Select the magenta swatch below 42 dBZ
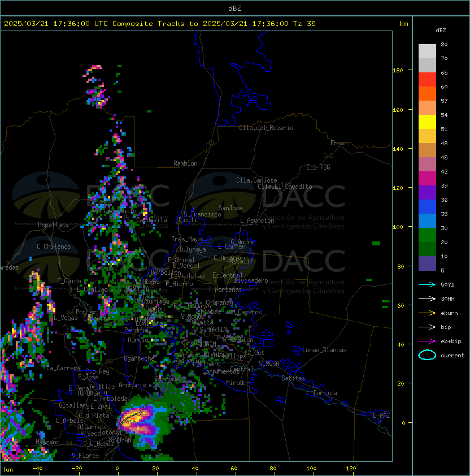The width and height of the screenshot is (470, 476). pyautogui.click(x=427, y=178)
